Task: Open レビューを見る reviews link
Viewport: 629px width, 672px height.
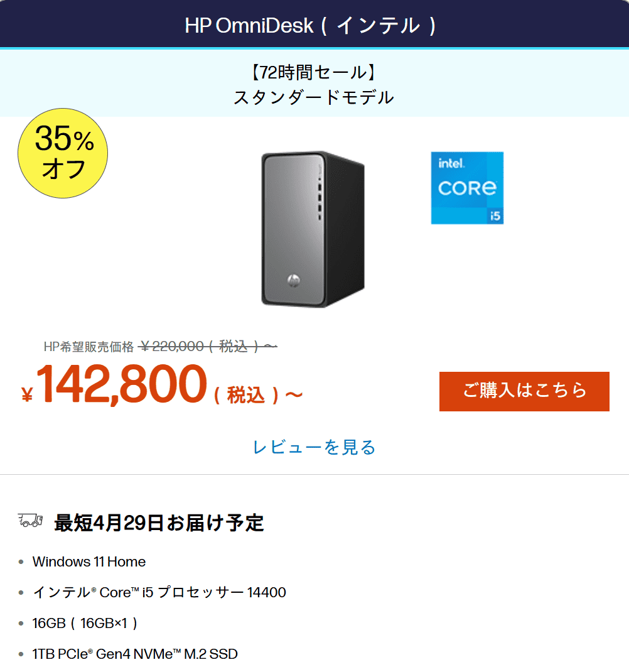Action: tap(314, 447)
